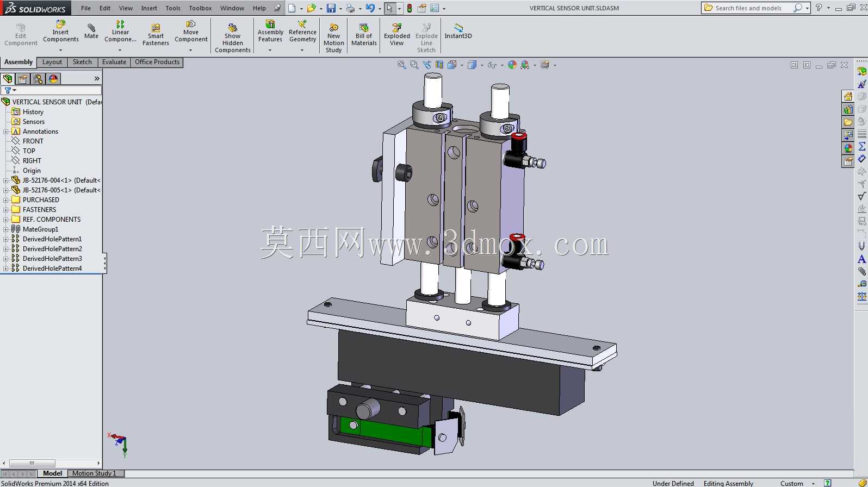Click the Open file icon
Viewport: 868px width, 487px height.
coord(311,8)
